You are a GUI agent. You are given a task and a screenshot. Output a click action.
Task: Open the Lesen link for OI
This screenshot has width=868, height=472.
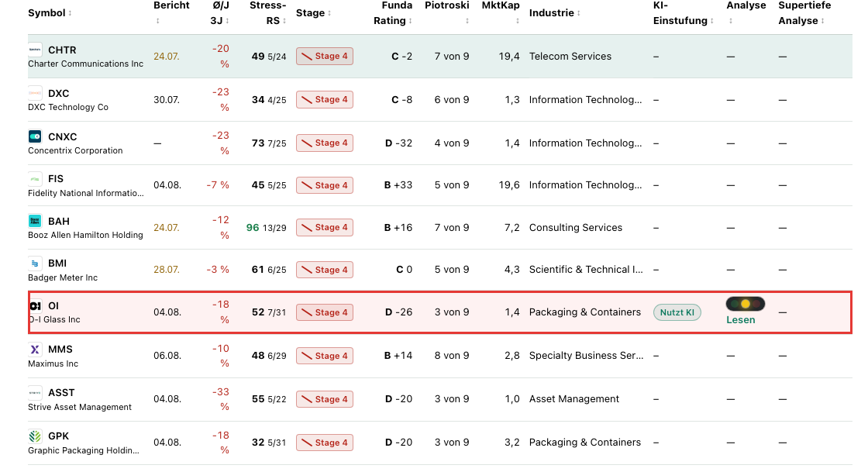pyautogui.click(x=741, y=320)
